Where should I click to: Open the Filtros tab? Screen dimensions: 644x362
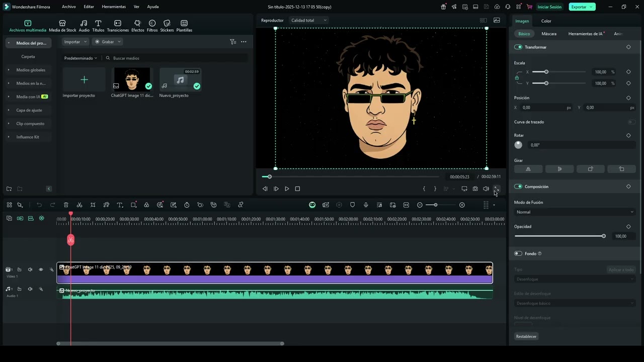point(152,26)
